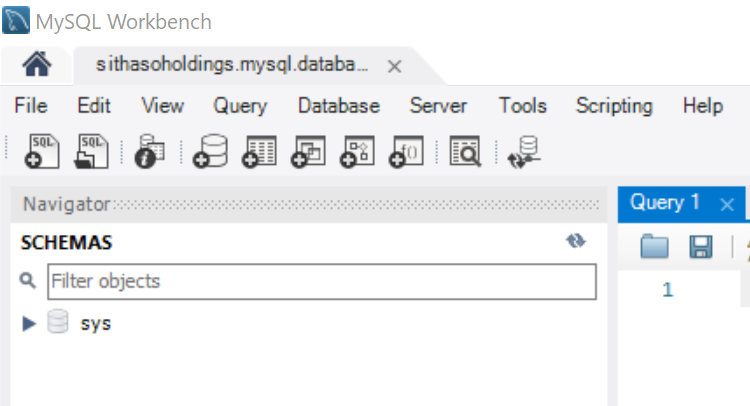Click the create new schema icon

[x=209, y=151]
